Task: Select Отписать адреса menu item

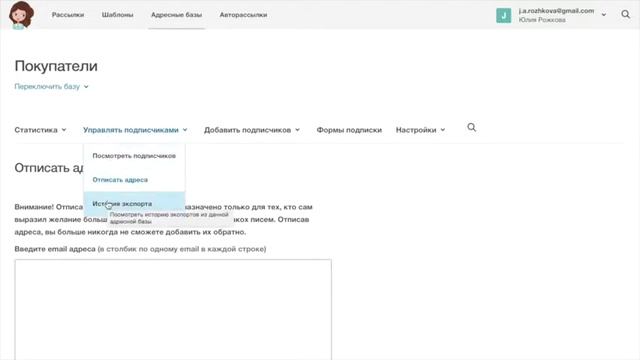Action: point(134,180)
